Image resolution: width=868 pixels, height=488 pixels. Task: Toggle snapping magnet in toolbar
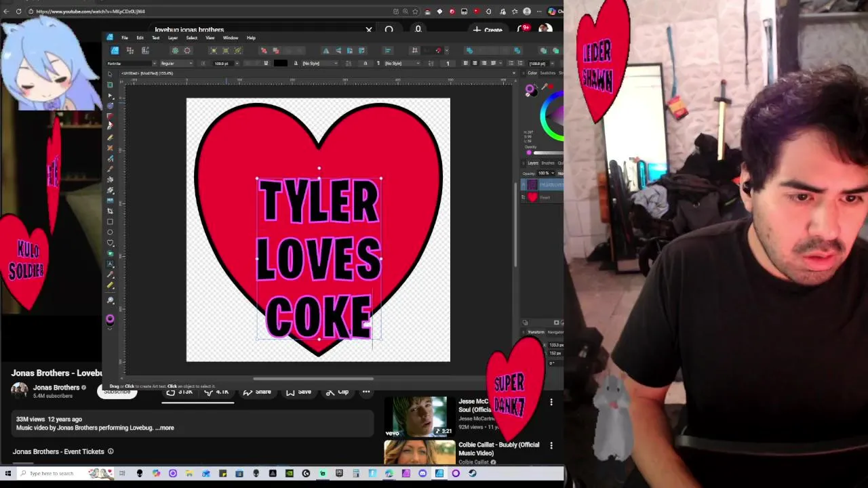[439, 50]
